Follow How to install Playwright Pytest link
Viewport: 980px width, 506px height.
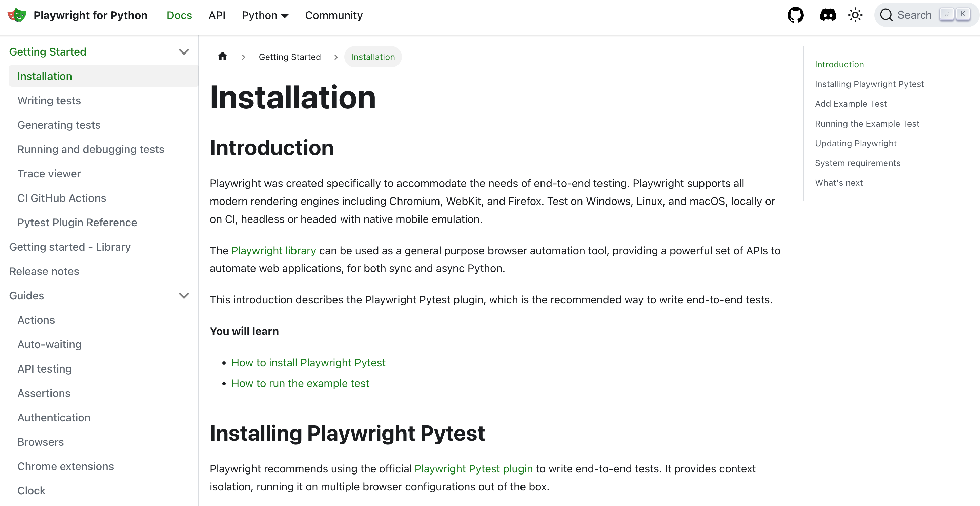[x=308, y=363]
